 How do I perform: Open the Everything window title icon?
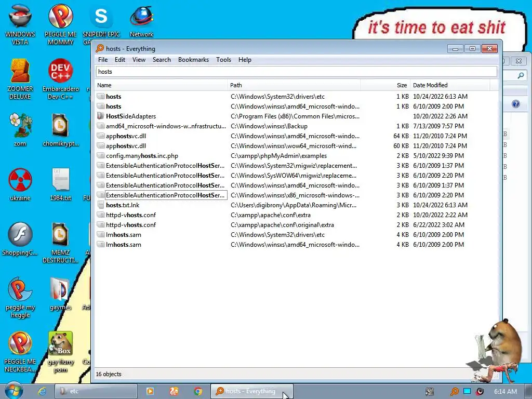tap(100, 48)
